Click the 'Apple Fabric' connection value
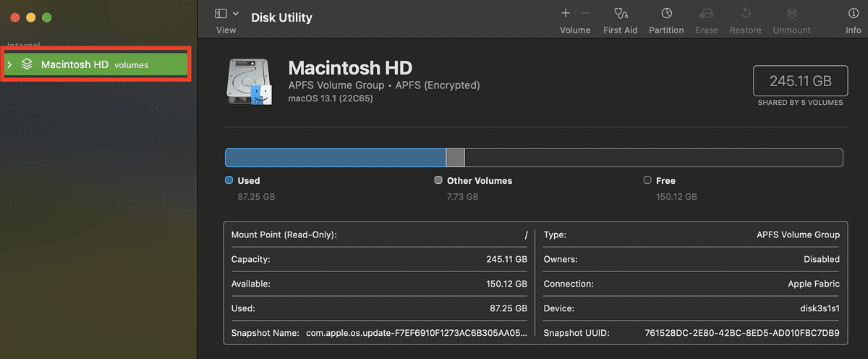Viewport: 868px width, 359px height. coord(814,284)
